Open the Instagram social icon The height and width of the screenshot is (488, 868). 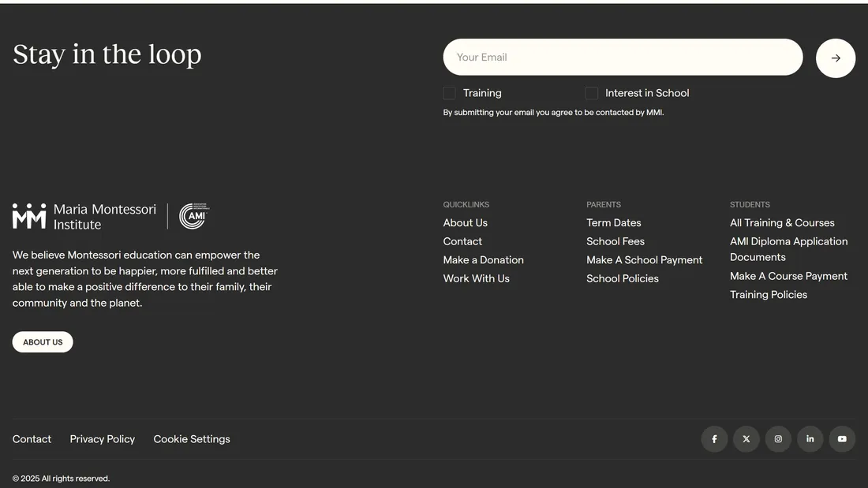point(778,439)
